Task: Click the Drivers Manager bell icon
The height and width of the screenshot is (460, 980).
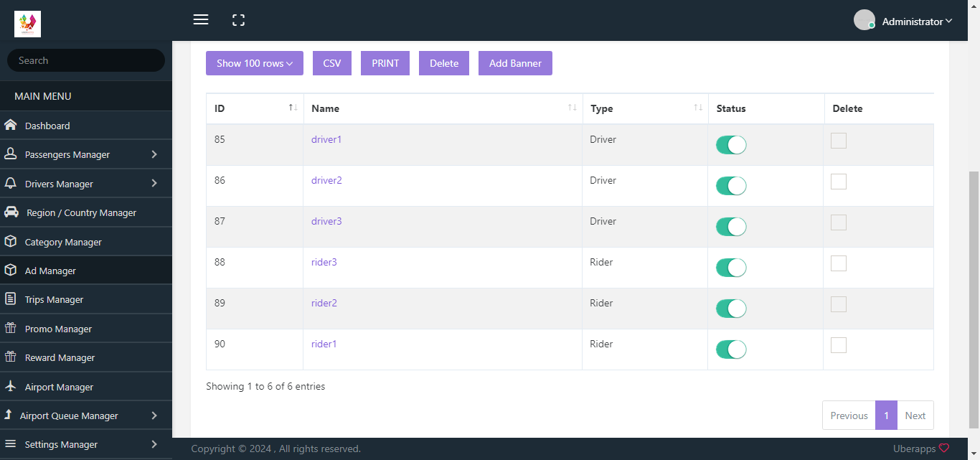Action: [11, 184]
